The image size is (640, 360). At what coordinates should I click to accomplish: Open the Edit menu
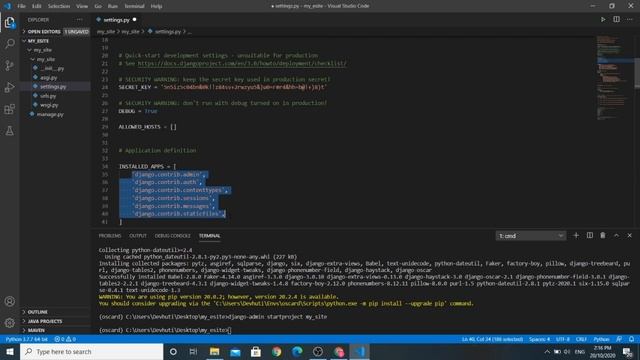pyautogui.click(x=37, y=6)
